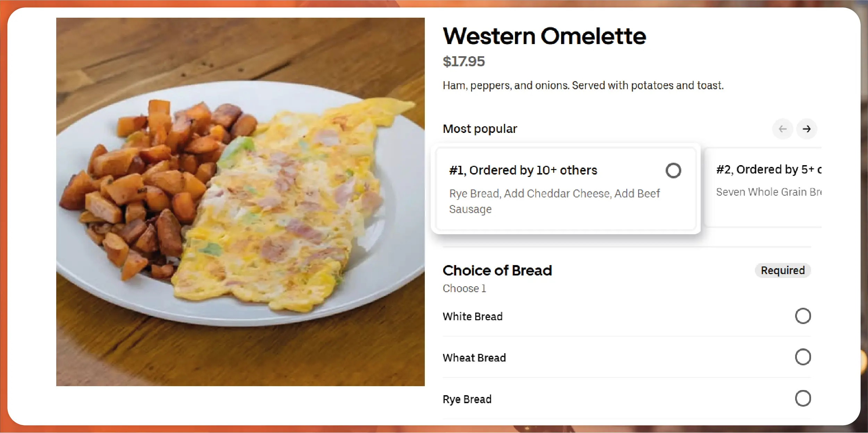
Task: Click the Western Omelette title
Action: click(544, 36)
